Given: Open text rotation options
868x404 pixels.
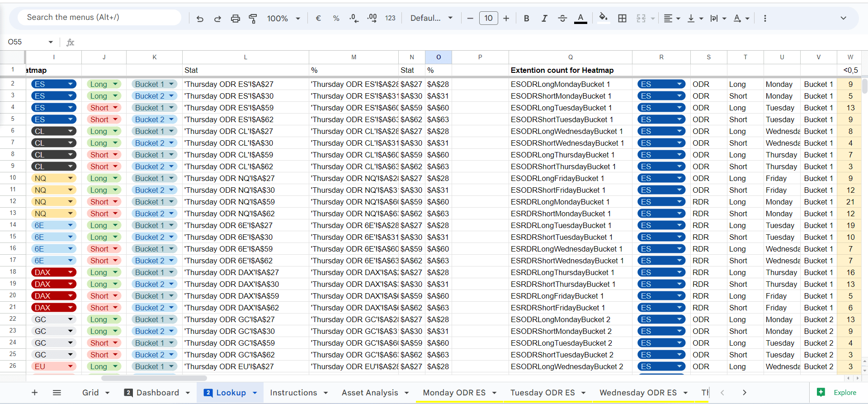Looking at the screenshot, I should click(741, 19).
